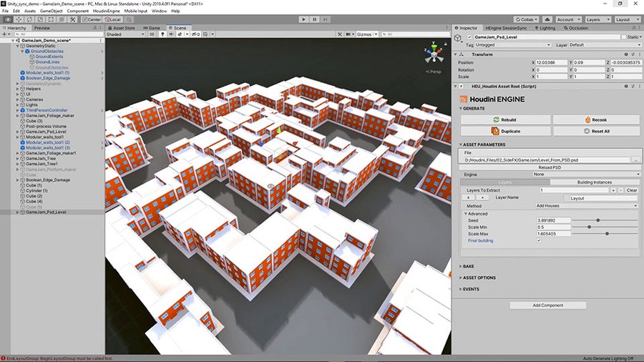644x362 pixels.
Task: Open the Layers dropdown in toolbar
Action: pyautogui.click(x=597, y=19)
